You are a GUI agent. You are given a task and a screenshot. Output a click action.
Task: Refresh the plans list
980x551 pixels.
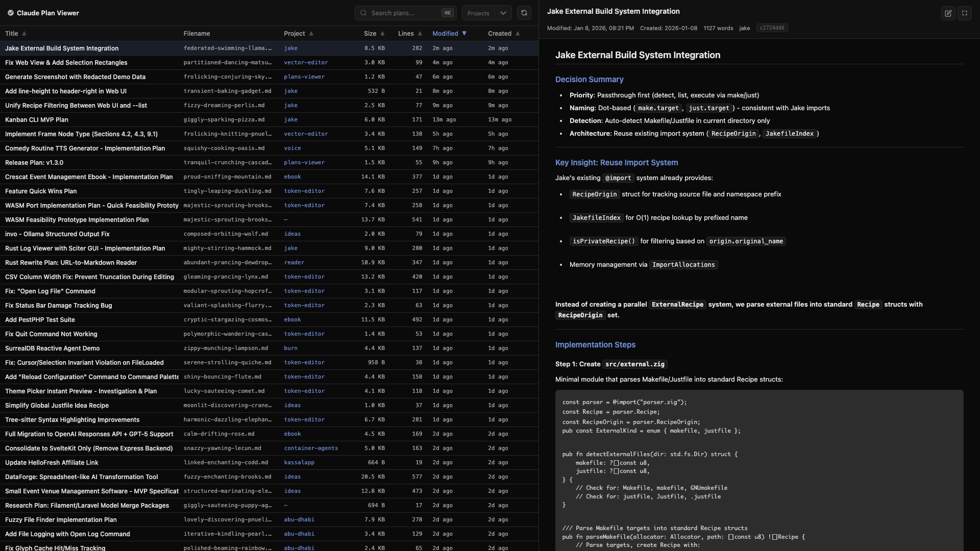524,13
